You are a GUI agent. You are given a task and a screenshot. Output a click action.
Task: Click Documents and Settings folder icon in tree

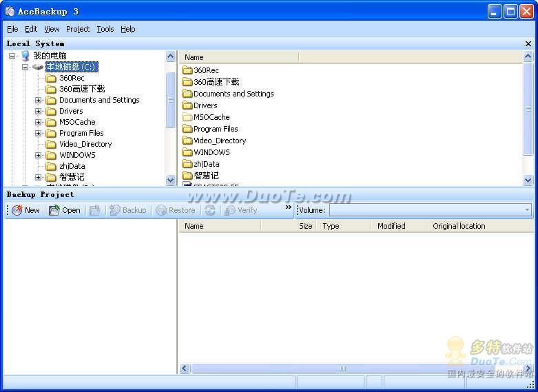pos(51,100)
